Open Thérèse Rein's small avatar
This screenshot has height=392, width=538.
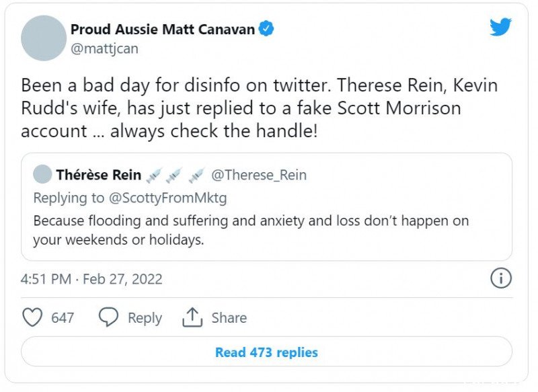click(x=42, y=174)
